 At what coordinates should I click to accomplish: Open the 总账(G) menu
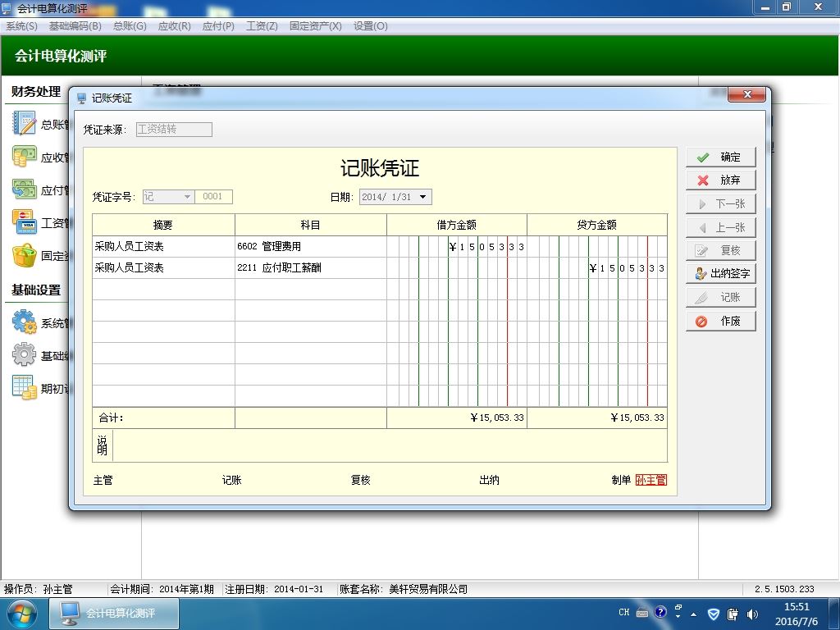point(130,25)
